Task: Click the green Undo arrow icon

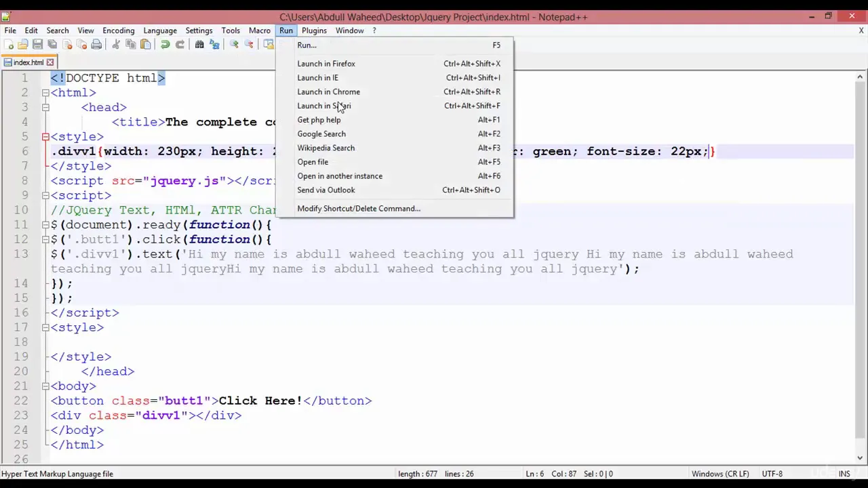Action: pos(165,45)
